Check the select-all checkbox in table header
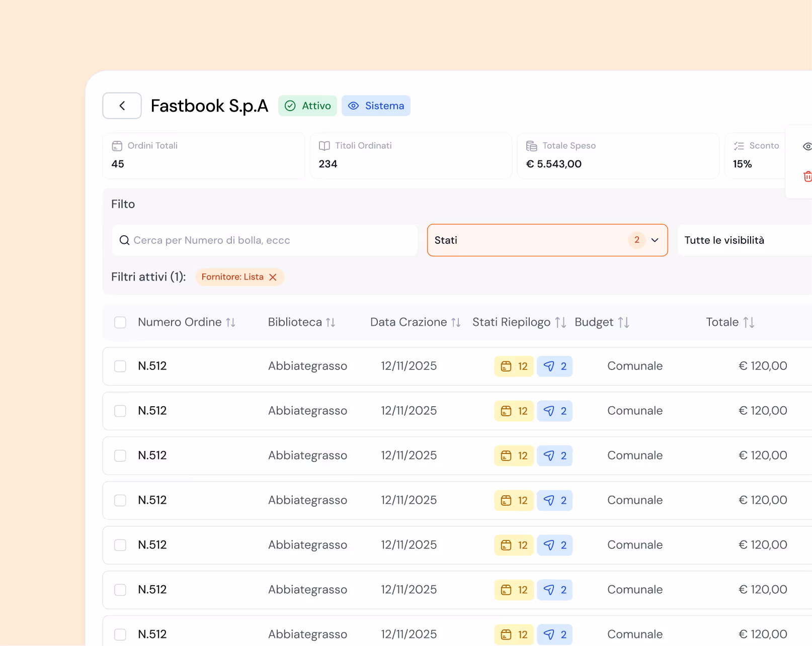Image resolution: width=812 pixels, height=646 pixels. 120,322
